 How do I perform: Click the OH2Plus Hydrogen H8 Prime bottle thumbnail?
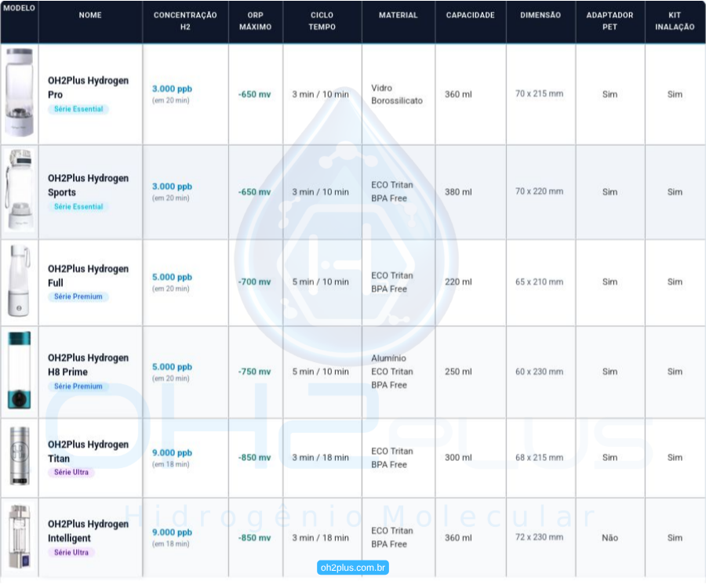coord(20,370)
